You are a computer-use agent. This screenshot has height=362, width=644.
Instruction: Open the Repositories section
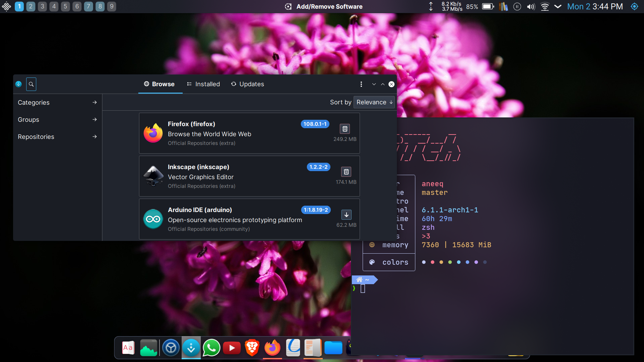(x=57, y=137)
